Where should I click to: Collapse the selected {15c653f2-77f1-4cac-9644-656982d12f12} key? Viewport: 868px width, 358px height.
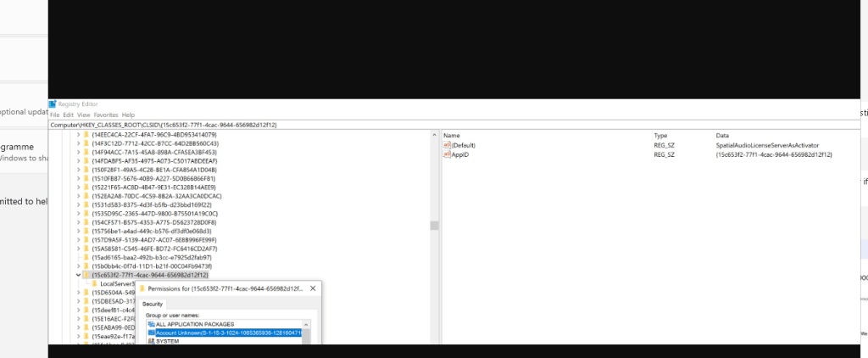click(x=79, y=275)
